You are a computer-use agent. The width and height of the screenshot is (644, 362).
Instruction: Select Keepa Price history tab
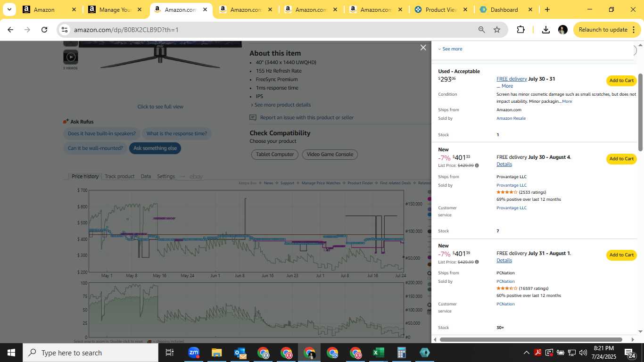coord(85,176)
